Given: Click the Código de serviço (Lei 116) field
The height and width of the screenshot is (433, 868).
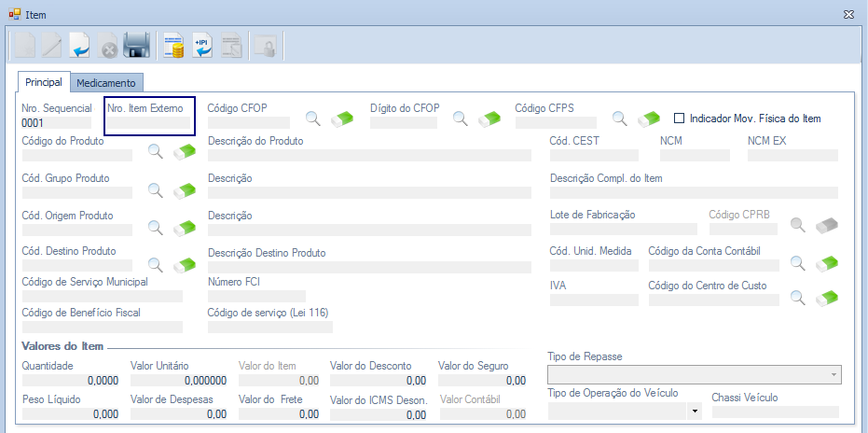Looking at the screenshot, I should coord(270,327).
